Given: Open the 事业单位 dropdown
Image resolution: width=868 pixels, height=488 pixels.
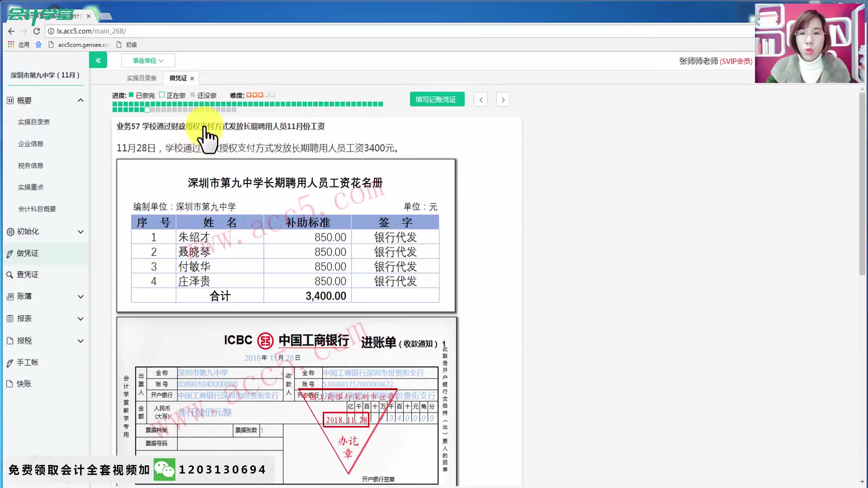Looking at the screenshot, I should [148, 60].
